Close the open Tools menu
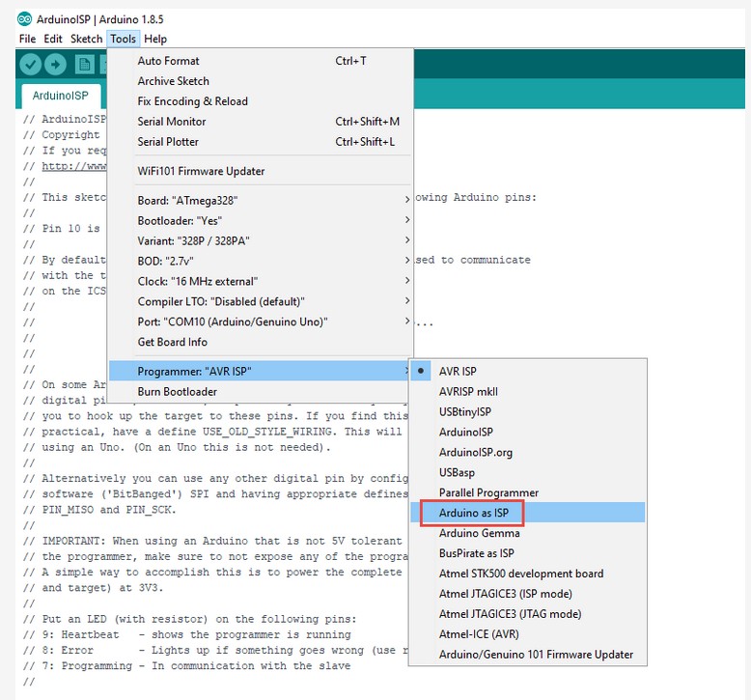The image size is (751, 700). coord(124,39)
